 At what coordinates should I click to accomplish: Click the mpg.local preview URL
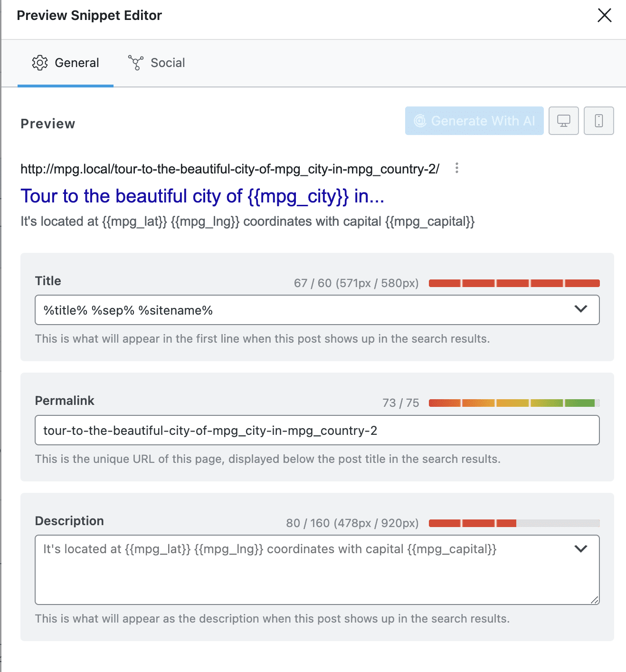[x=230, y=168]
